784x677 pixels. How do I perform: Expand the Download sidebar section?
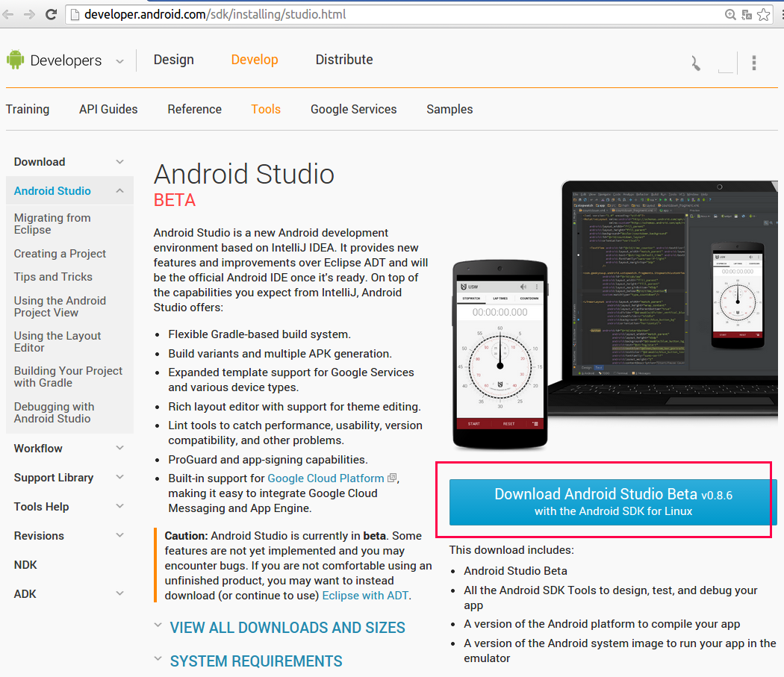pos(119,161)
